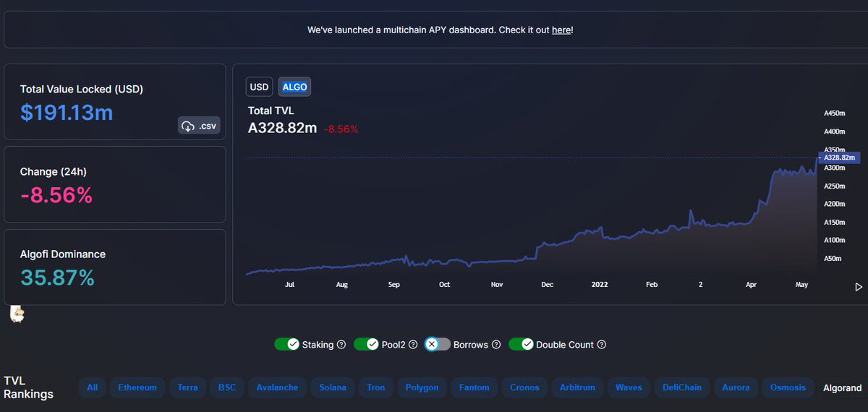Show Fantom TVL rankings
The width and height of the screenshot is (868, 412).
[x=474, y=387]
